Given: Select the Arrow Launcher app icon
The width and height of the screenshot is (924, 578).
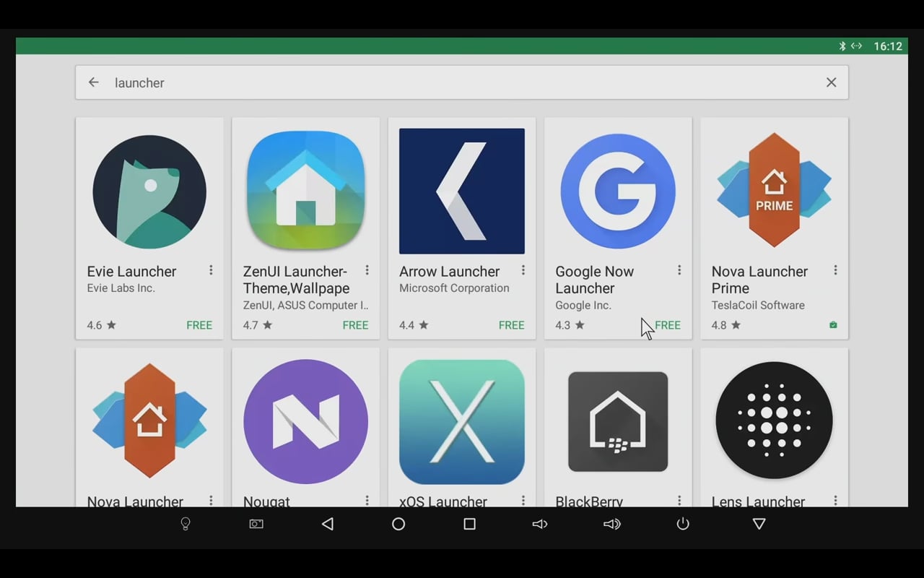Looking at the screenshot, I should (462, 191).
